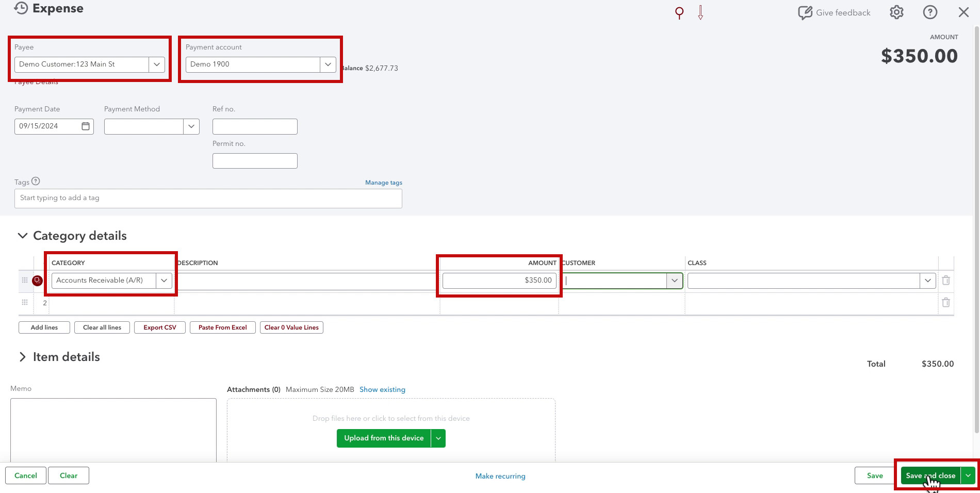The height and width of the screenshot is (493, 980).
Task: Expand the Item details section
Action: [x=22, y=357]
